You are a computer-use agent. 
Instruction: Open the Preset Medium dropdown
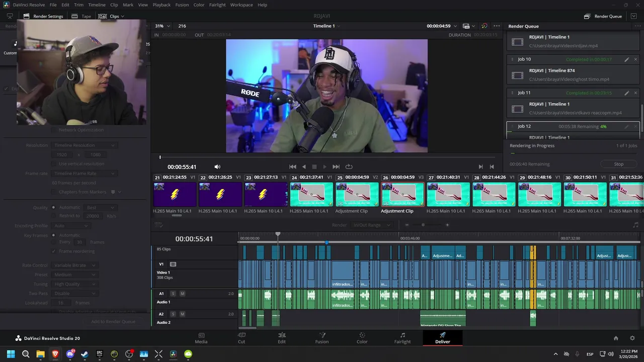74,275
